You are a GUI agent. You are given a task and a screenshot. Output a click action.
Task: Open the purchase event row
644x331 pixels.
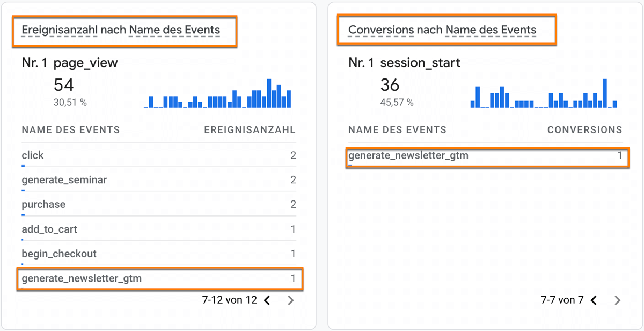[x=43, y=205]
